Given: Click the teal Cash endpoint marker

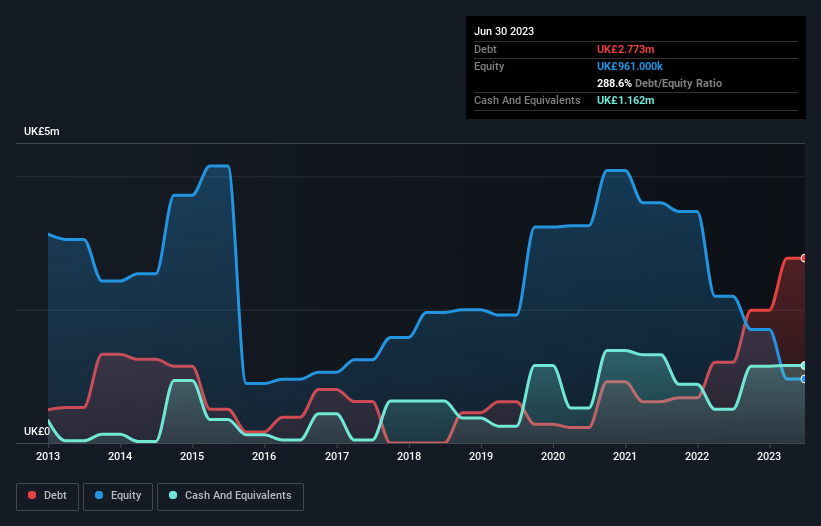Looking at the screenshot, I should pos(804,365).
